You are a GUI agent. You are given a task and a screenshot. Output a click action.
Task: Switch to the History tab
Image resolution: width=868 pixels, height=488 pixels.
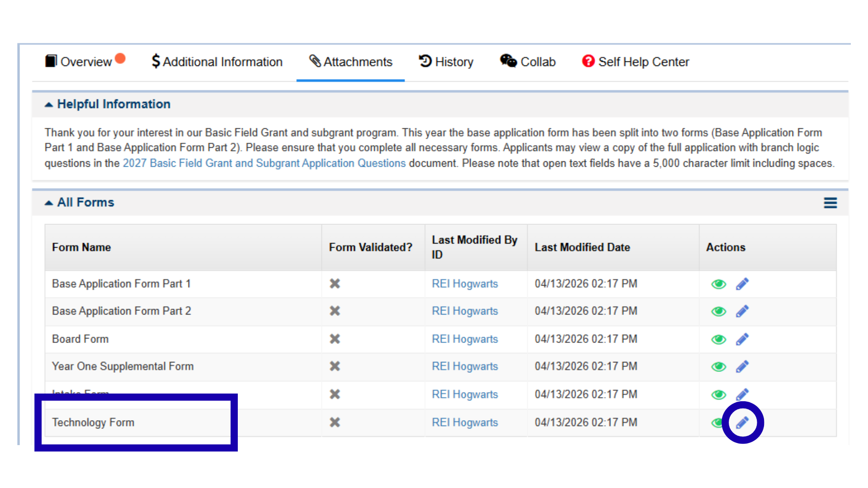(x=446, y=62)
